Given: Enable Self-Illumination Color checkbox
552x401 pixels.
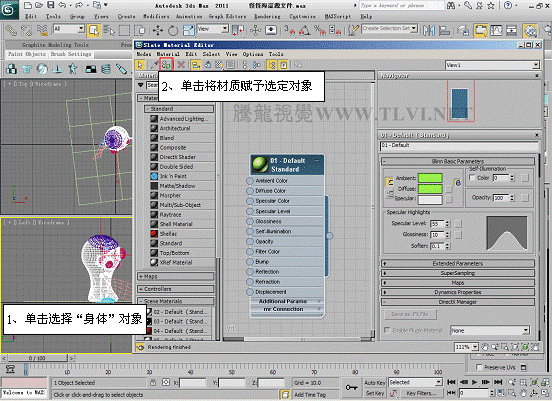Looking at the screenshot, I should point(472,178).
